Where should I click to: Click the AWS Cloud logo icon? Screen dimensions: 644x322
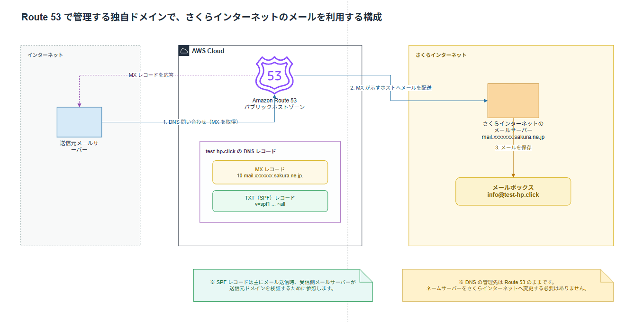(x=184, y=51)
